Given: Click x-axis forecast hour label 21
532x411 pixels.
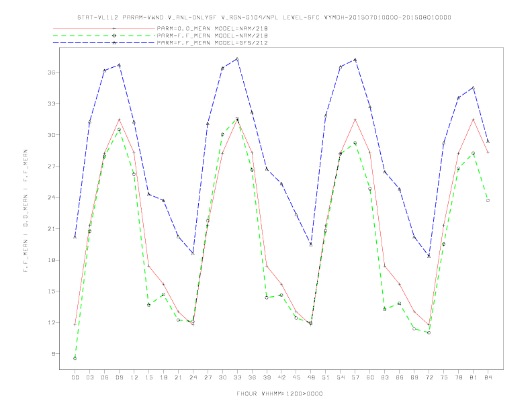Looking at the screenshot, I should point(178,377).
